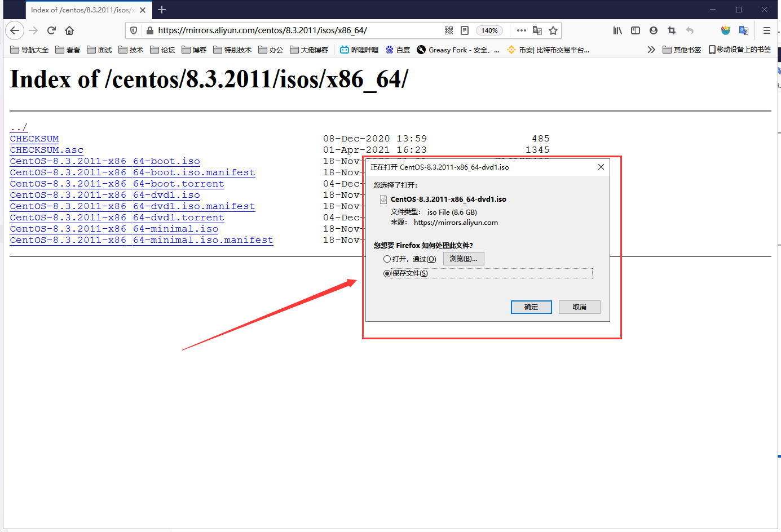The image size is (781, 532).
Task: Open the 技术 bookmark folder
Action: (131, 50)
